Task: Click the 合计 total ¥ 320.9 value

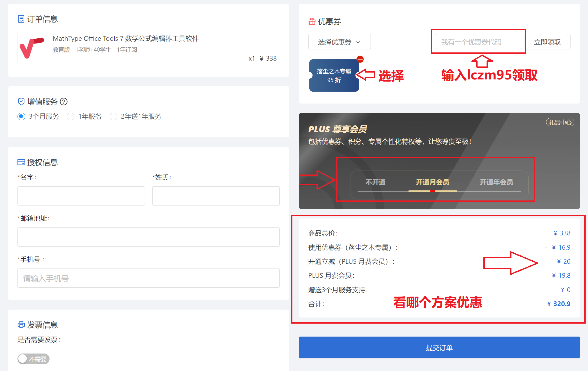Action: coord(559,304)
